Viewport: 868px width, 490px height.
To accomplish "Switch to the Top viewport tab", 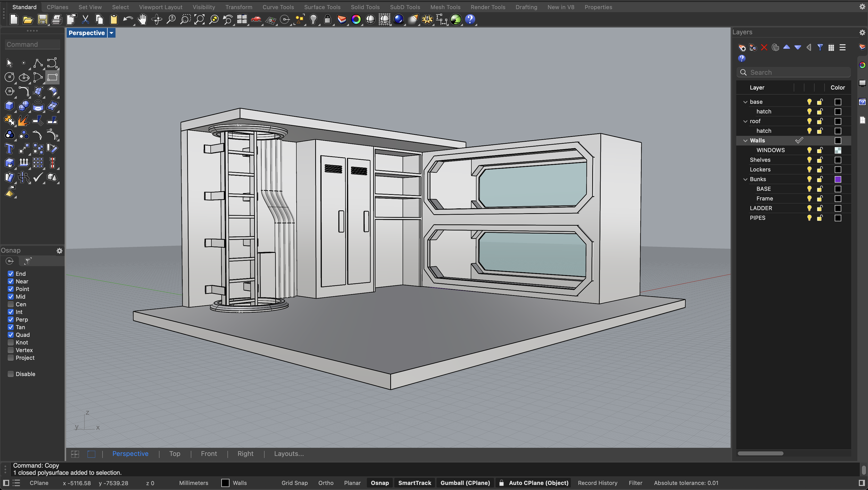I will pyautogui.click(x=175, y=454).
